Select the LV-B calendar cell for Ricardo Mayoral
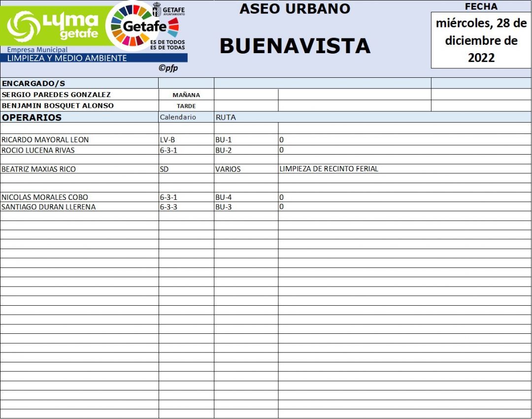 pyautogui.click(x=167, y=140)
